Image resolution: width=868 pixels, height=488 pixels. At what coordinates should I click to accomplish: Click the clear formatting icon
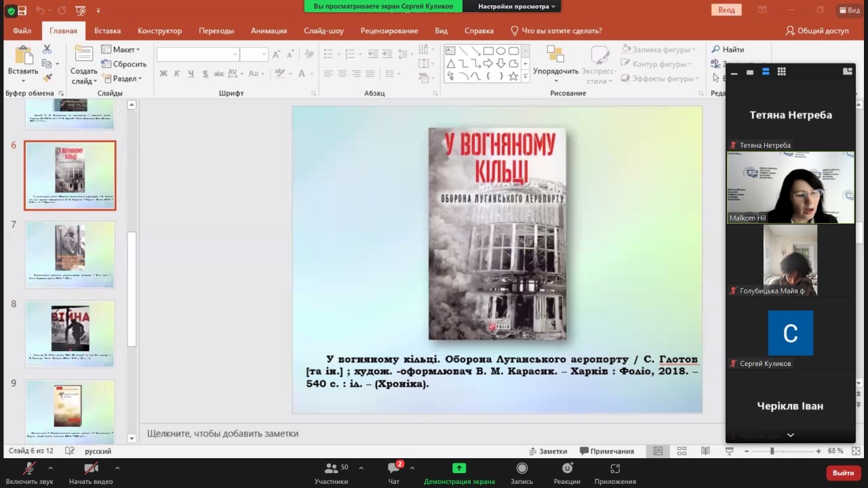(x=309, y=54)
